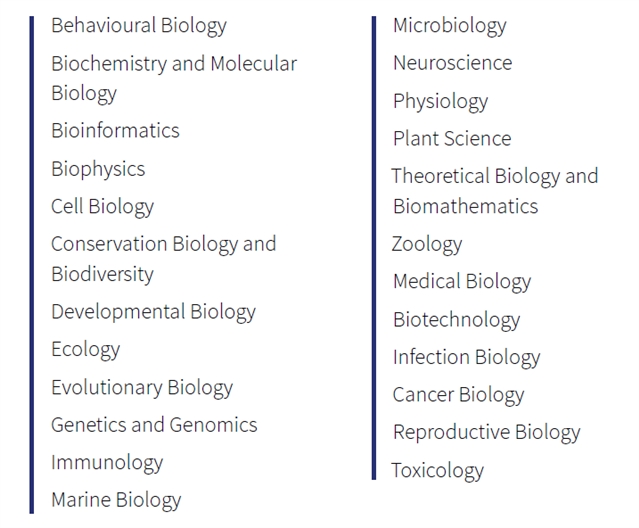Open the Immunology entry
The height and width of the screenshot is (528, 639).
click(x=107, y=463)
